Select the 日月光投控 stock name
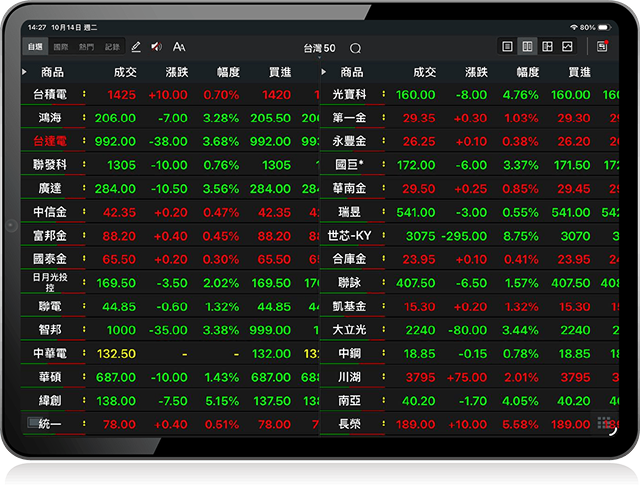 click(x=50, y=282)
